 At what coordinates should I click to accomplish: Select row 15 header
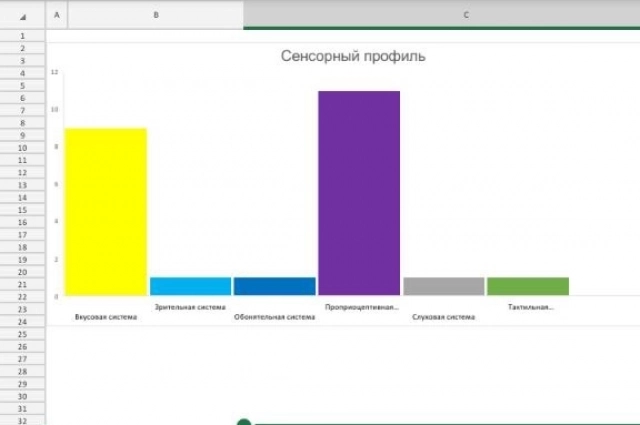tap(22, 210)
